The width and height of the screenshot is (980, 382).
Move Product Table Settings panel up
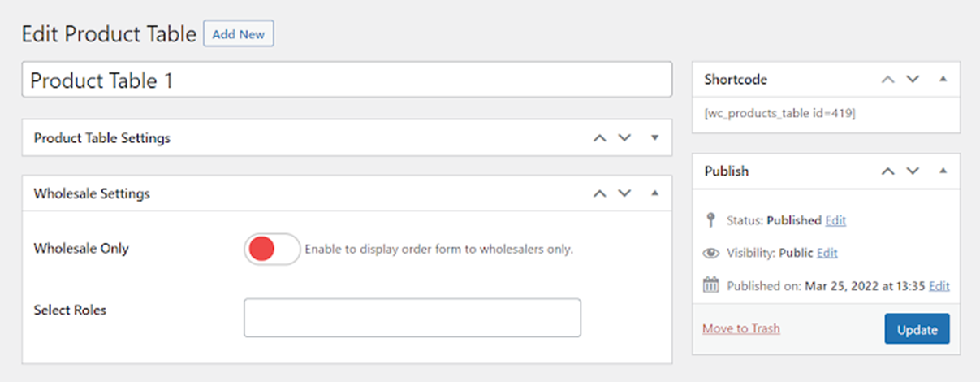600,137
